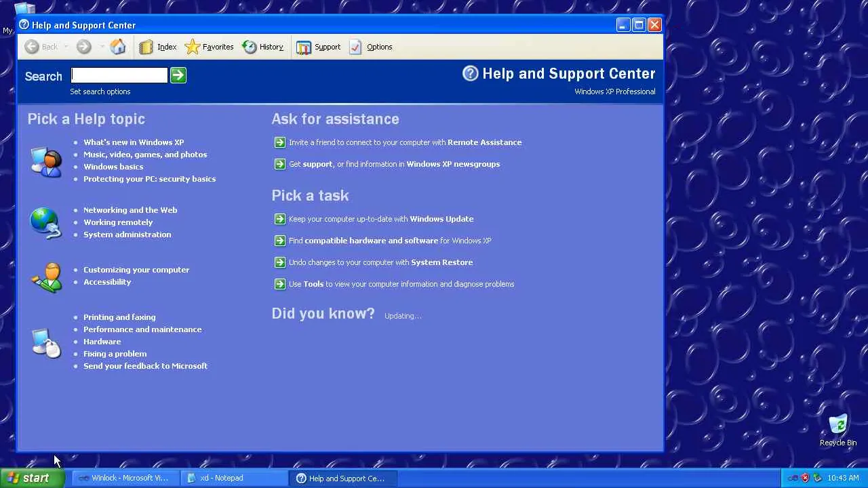
Task: Click green arrow beside Remote Assistance
Action: pos(279,142)
